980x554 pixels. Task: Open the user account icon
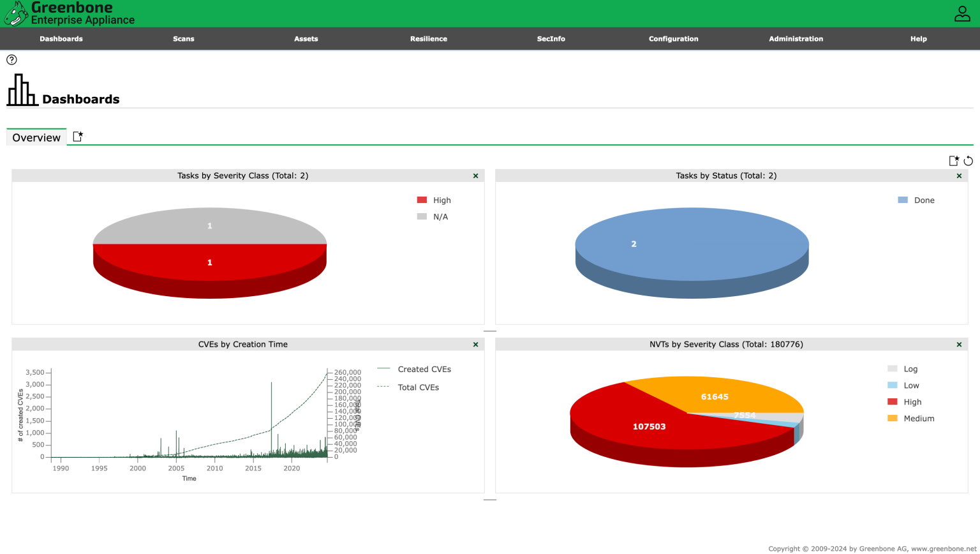tap(962, 13)
